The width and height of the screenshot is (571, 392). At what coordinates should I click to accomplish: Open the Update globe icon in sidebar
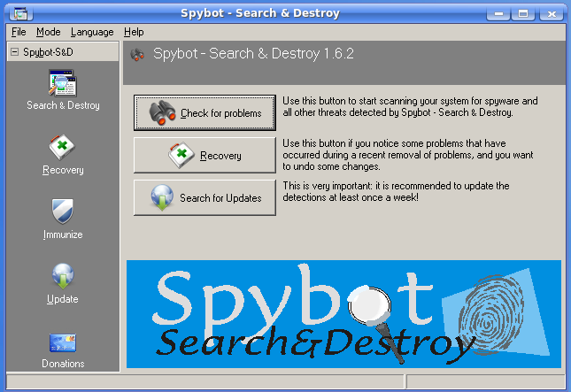pos(63,276)
